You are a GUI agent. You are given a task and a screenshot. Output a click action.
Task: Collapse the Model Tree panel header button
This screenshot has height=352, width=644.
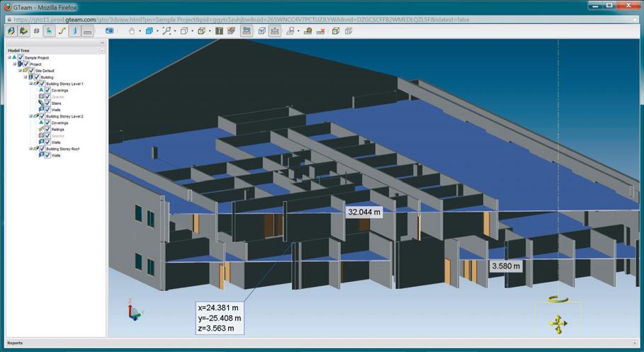tap(102, 50)
